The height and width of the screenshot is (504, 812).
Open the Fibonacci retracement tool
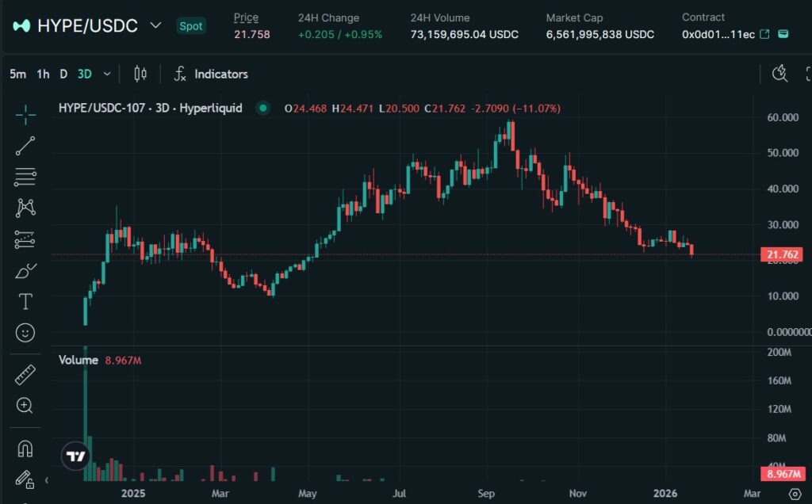(x=25, y=177)
